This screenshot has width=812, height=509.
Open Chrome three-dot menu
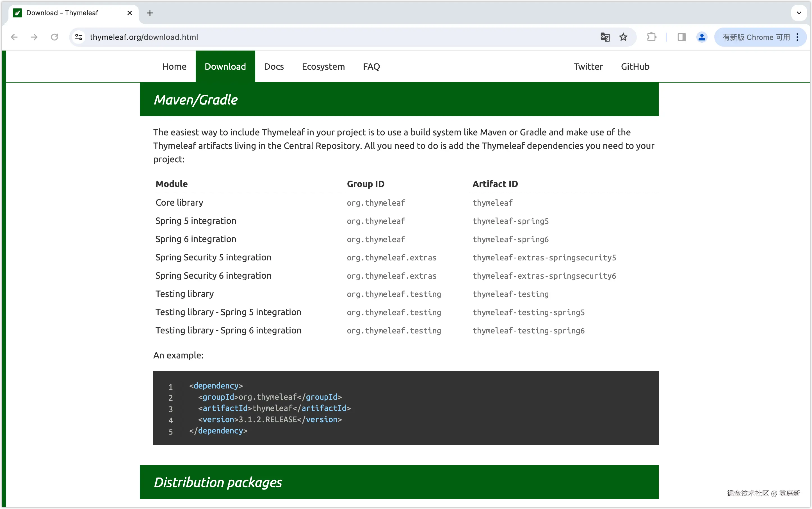pyautogui.click(x=797, y=37)
